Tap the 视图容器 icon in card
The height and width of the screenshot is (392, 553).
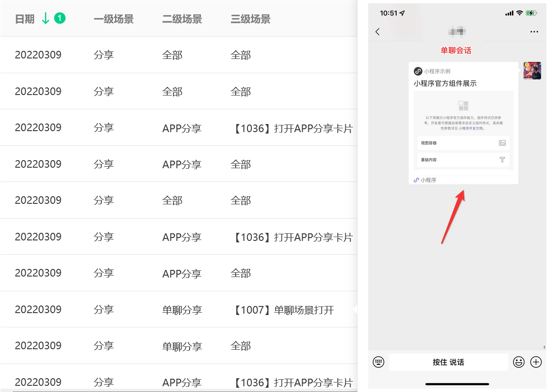tap(502, 143)
